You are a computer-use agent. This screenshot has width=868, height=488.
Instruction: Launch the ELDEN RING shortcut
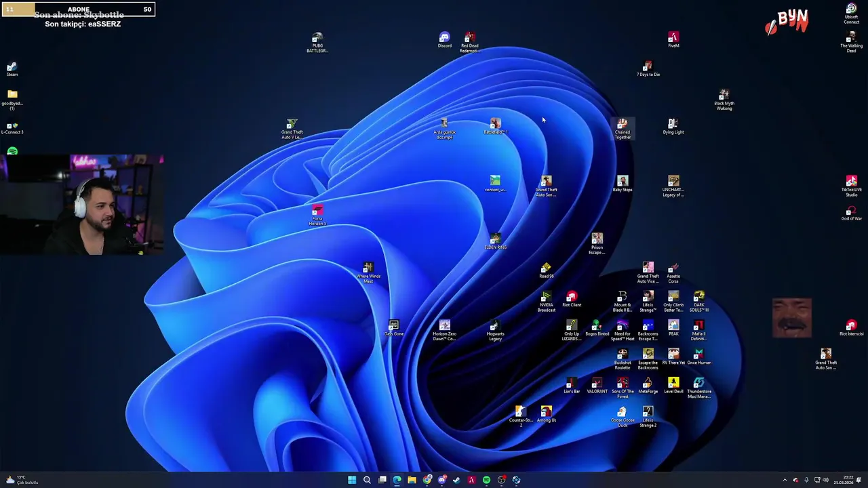coord(495,241)
